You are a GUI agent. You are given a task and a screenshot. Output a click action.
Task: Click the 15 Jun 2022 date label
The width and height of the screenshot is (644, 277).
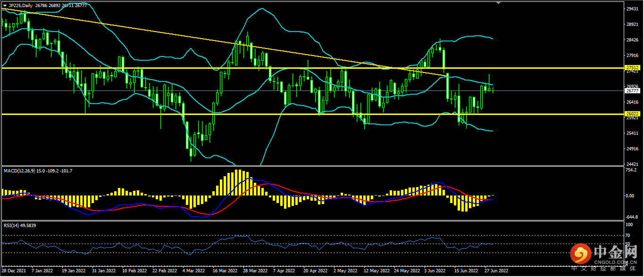point(466,271)
